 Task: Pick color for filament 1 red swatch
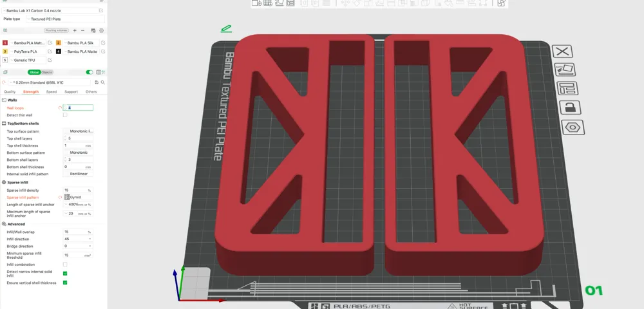(5, 42)
